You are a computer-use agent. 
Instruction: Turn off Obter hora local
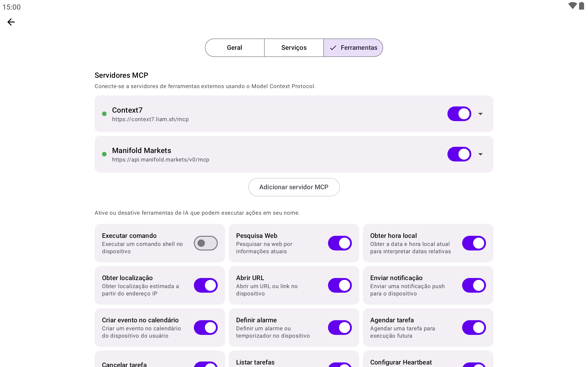[x=474, y=243]
